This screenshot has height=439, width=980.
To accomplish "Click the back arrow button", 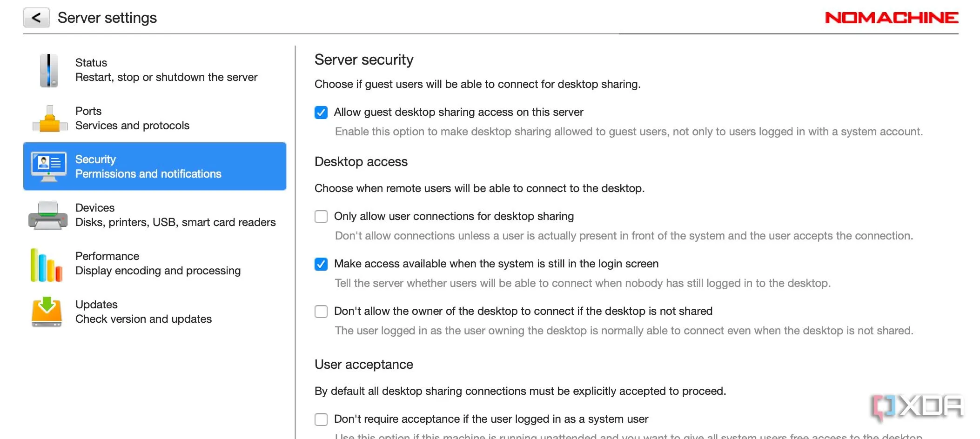I will pyautogui.click(x=36, y=18).
